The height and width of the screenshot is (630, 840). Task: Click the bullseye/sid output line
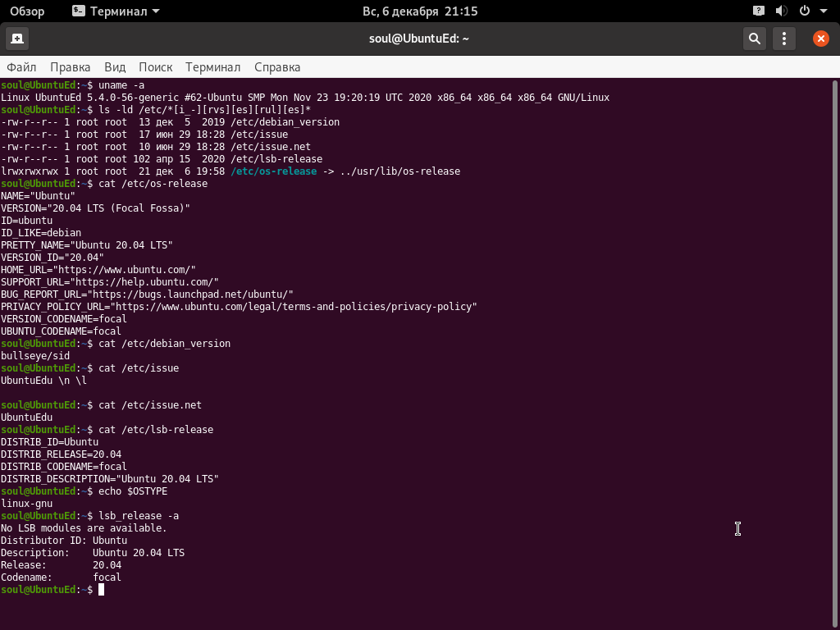tap(35, 356)
